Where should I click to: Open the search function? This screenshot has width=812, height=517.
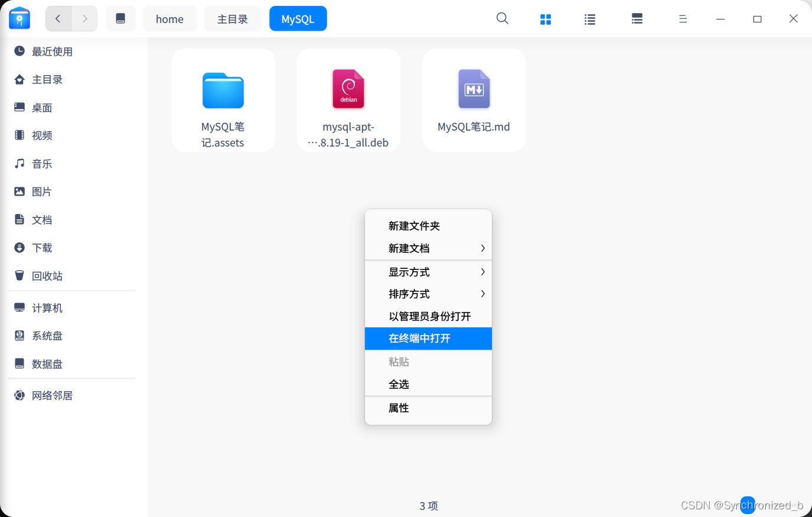tap(502, 18)
